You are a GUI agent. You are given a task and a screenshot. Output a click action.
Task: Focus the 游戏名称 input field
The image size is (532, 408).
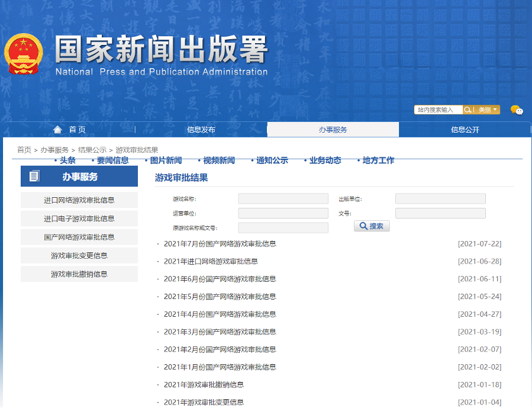(283, 199)
